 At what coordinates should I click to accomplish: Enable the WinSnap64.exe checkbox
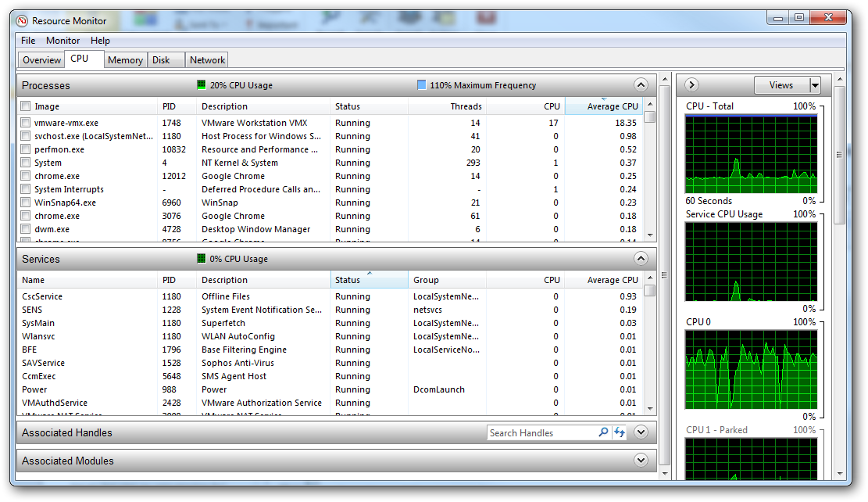pos(26,203)
